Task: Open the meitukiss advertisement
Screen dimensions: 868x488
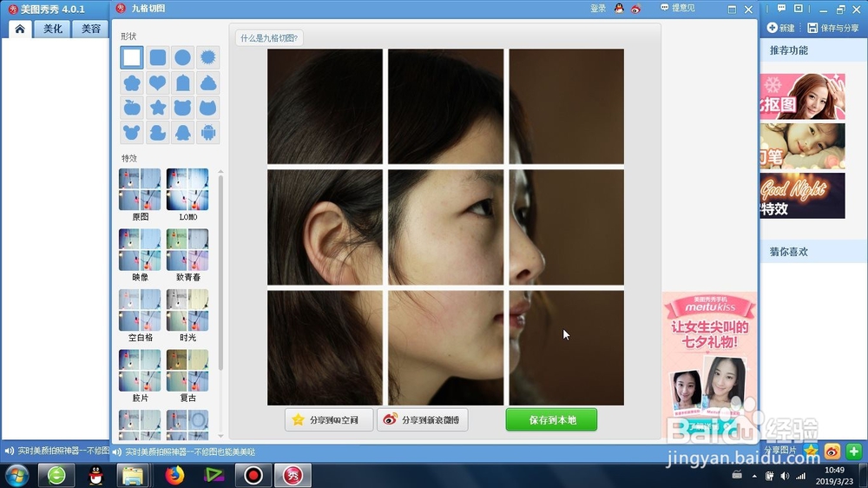Action: click(x=710, y=366)
